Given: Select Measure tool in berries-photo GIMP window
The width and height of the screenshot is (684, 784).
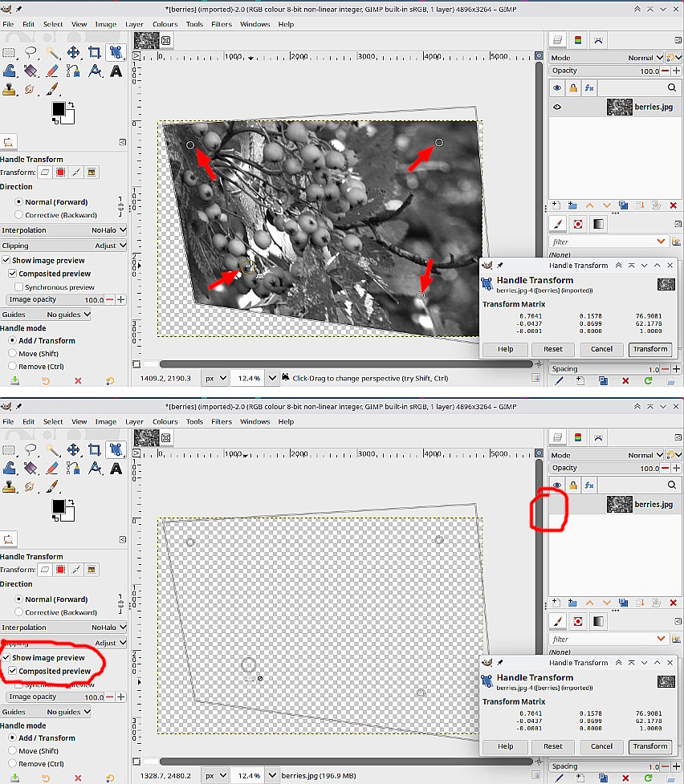Looking at the screenshot, I should (x=95, y=71).
